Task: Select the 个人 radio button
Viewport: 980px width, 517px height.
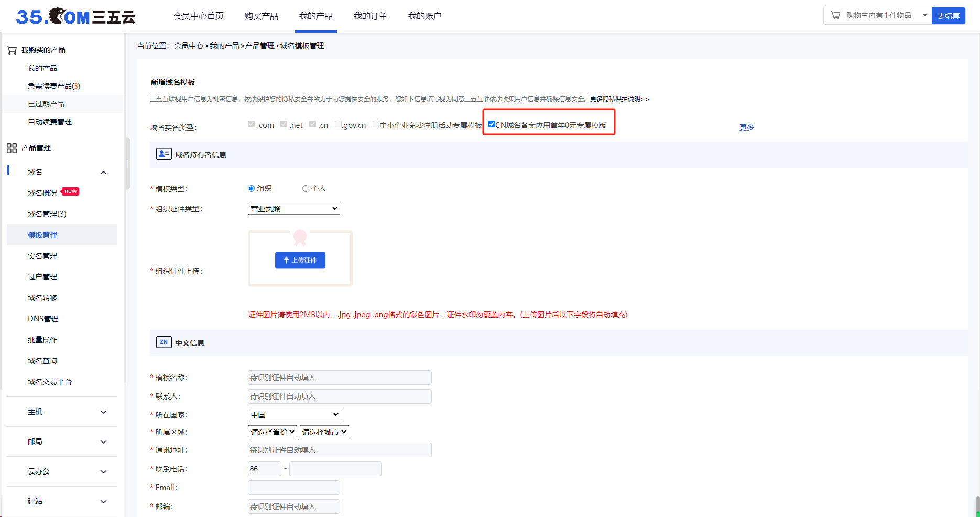Action: point(306,189)
